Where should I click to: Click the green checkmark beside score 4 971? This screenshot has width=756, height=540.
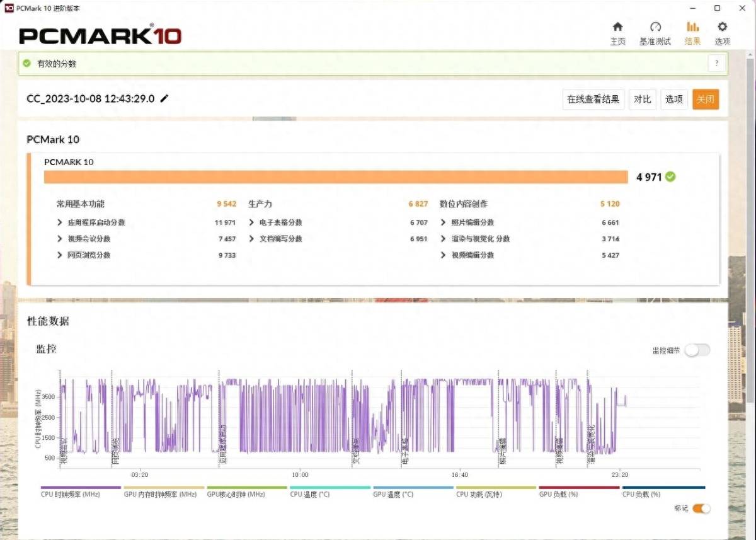[670, 177]
